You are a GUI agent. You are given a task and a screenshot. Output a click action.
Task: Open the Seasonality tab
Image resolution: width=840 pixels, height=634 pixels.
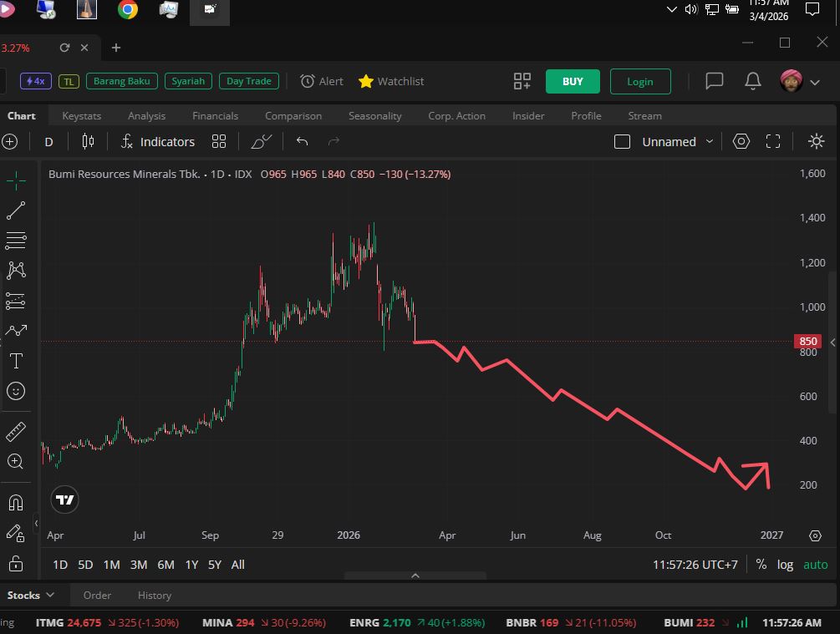[375, 115]
